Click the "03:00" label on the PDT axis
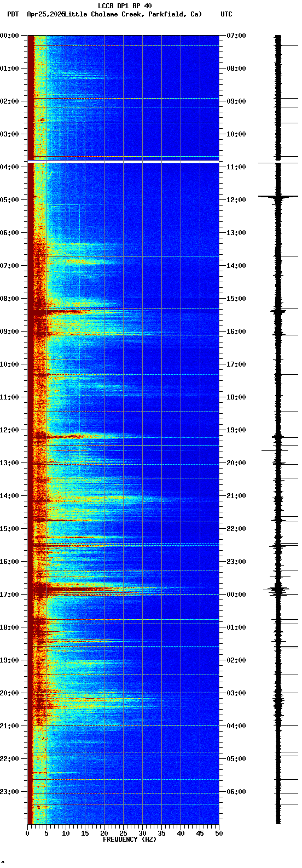Viewport: 302px width, 868px height. pyautogui.click(x=10, y=134)
